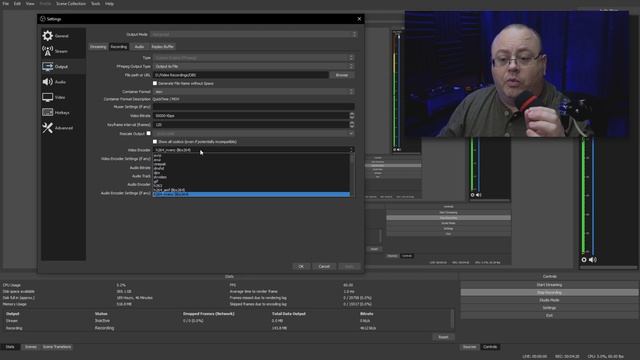
Task: Switch to Scene Transitions dock tab
Action: pyautogui.click(x=57, y=347)
